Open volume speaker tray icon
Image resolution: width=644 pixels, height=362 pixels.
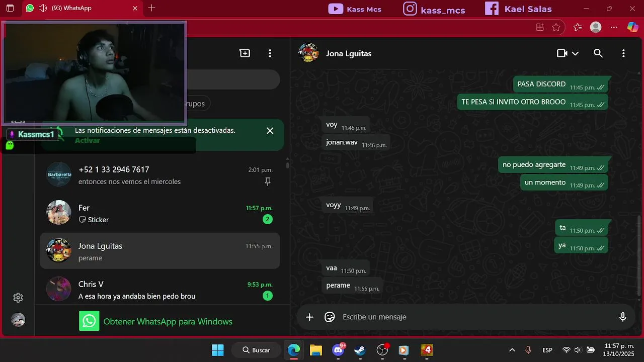(577, 350)
